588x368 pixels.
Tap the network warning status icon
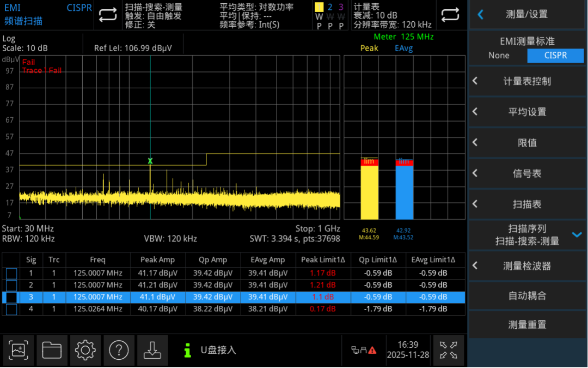pos(363,350)
